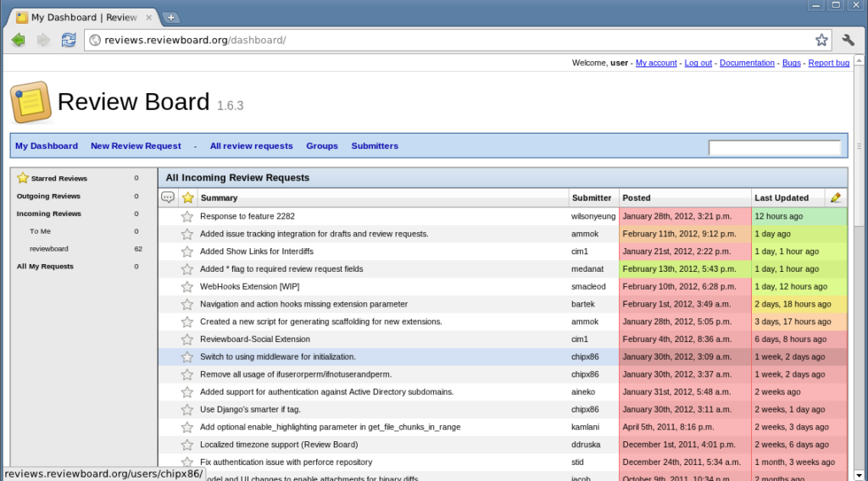Screen dimensions: 868x481
Task: Go to Groups in the navigation bar
Action: tap(322, 146)
